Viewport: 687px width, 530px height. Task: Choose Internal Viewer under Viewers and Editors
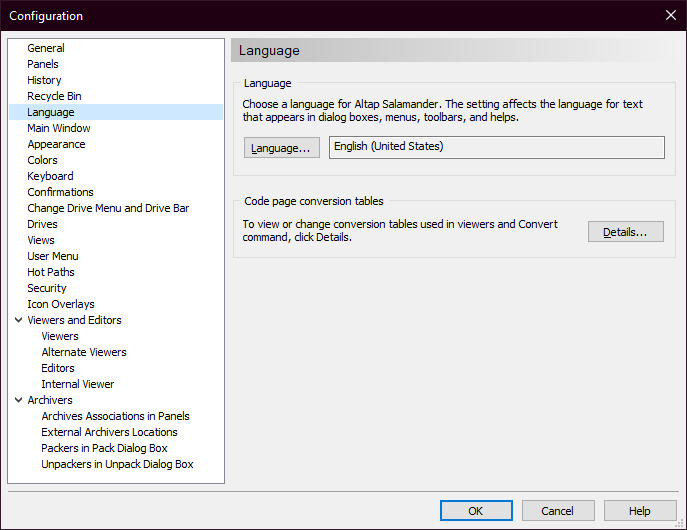point(78,384)
